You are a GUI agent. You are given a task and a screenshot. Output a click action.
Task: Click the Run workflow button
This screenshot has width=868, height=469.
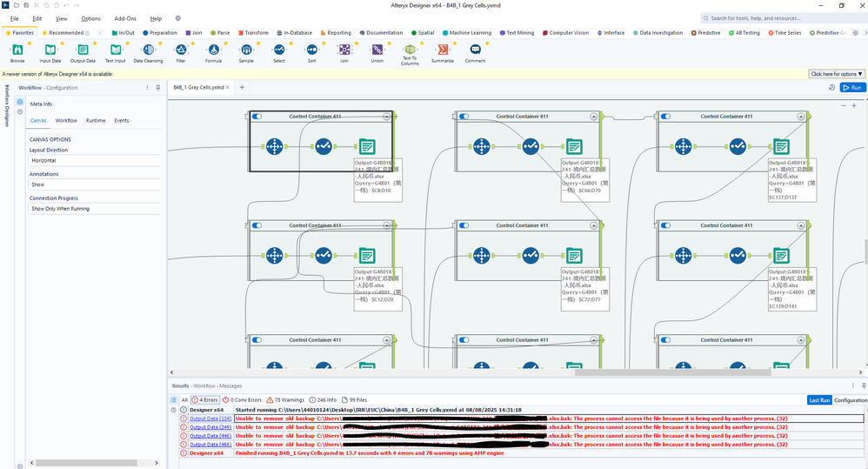(852, 88)
